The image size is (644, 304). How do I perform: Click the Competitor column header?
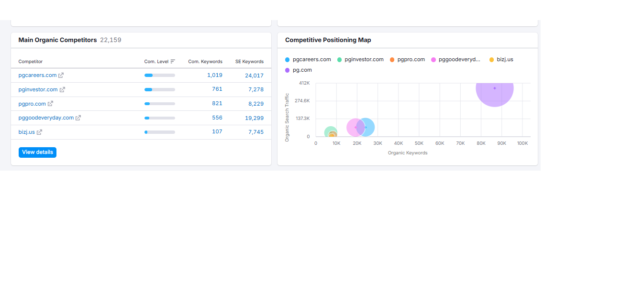pos(31,62)
